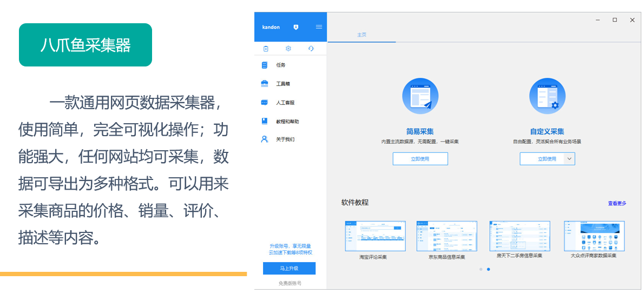This screenshot has width=644, height=294.
Task: Click the 人工客服 chat bubble icon
Action: pyautogui.click(x=265, y=103)
